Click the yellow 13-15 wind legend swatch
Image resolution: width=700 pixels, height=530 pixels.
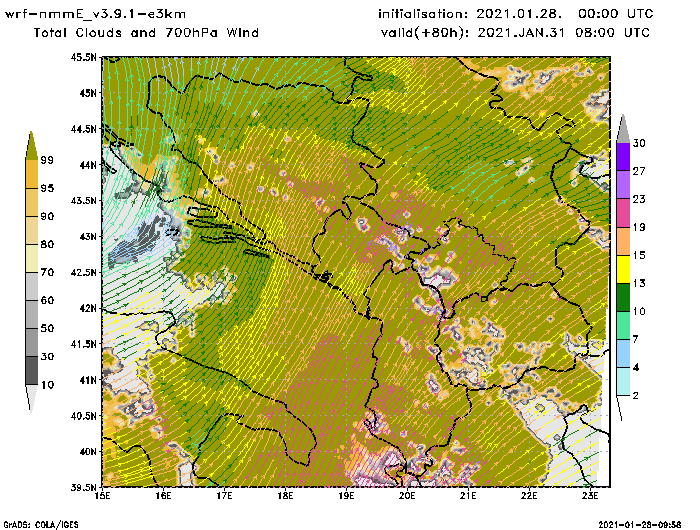623,269
